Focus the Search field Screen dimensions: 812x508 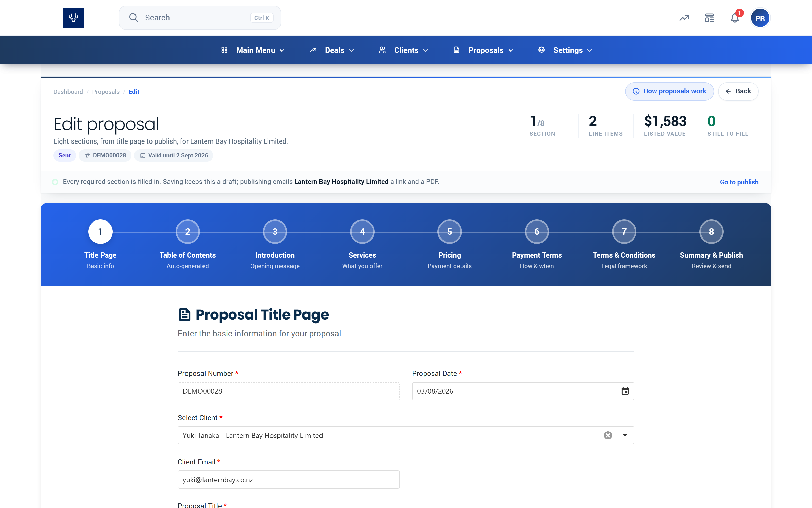pyautogui.click(x=200, y=18)
